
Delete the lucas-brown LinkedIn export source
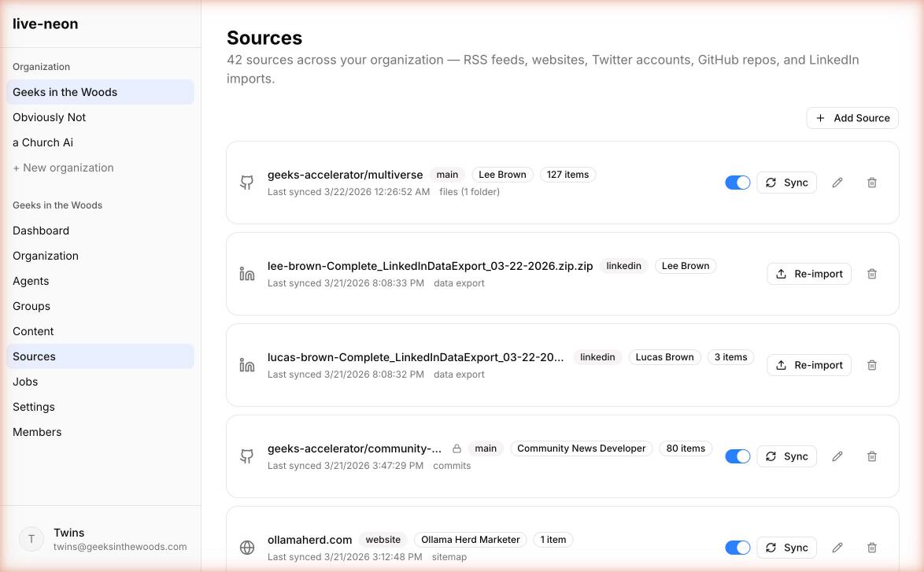(x=872, y=365)
